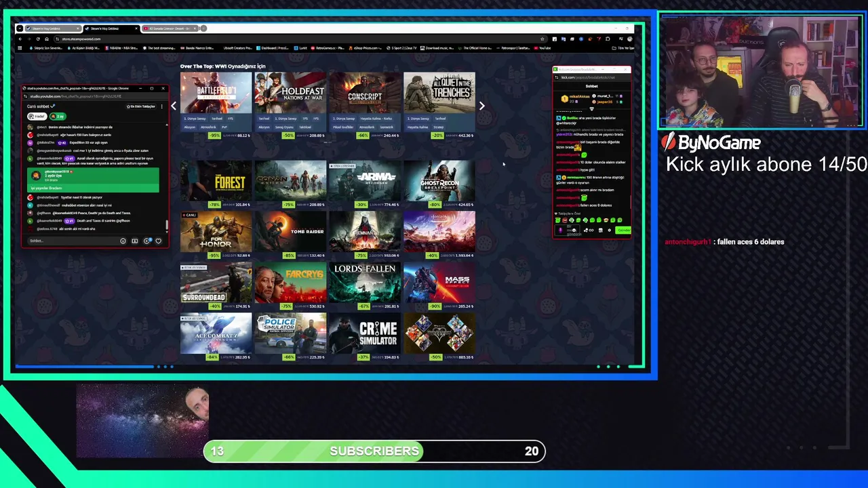Image resolution: width=868 pixels, height=488 pixels.
Task: Click the webcam feed thumbnail
Action: point(761,71)
